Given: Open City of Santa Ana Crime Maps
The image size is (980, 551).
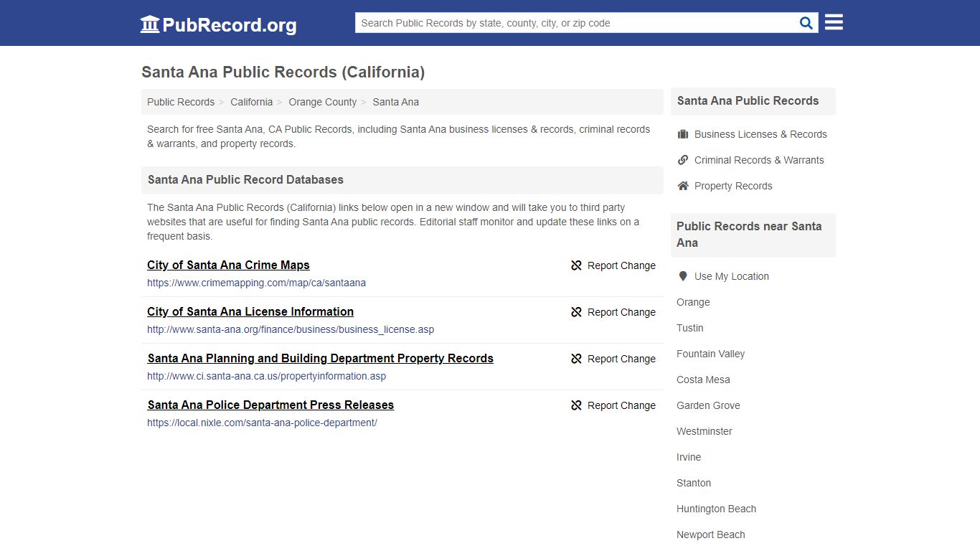Looking at the screenshot, I should [x=228, y=265].
